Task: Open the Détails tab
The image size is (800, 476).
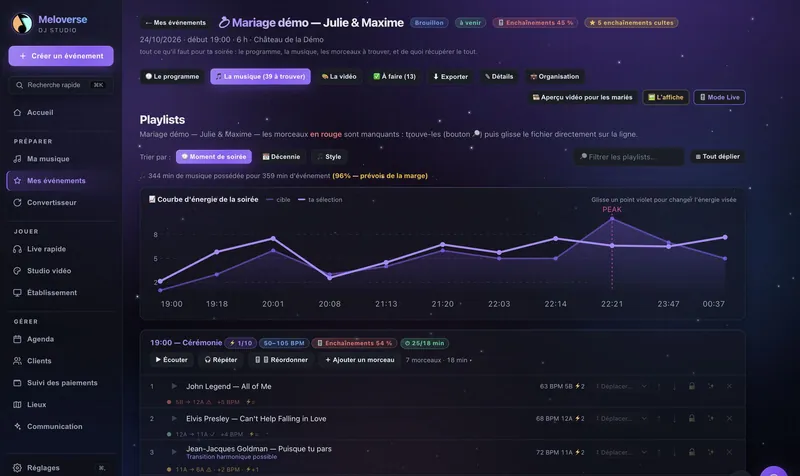Action: 499,77
